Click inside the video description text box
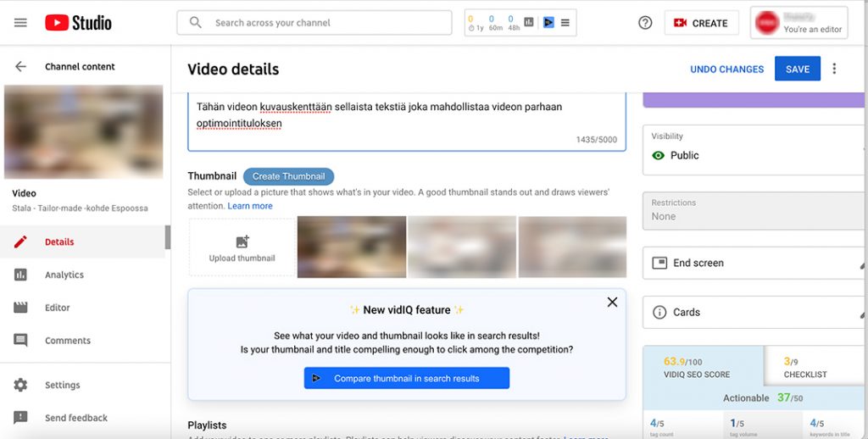The width and height of the screenshot is (868, 439). tap(407, 122)
